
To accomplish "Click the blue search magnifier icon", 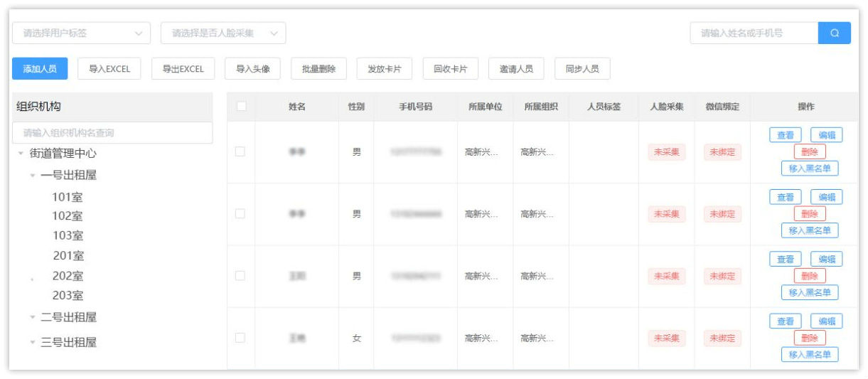I will pyautogui.click(x=834, y=33).
